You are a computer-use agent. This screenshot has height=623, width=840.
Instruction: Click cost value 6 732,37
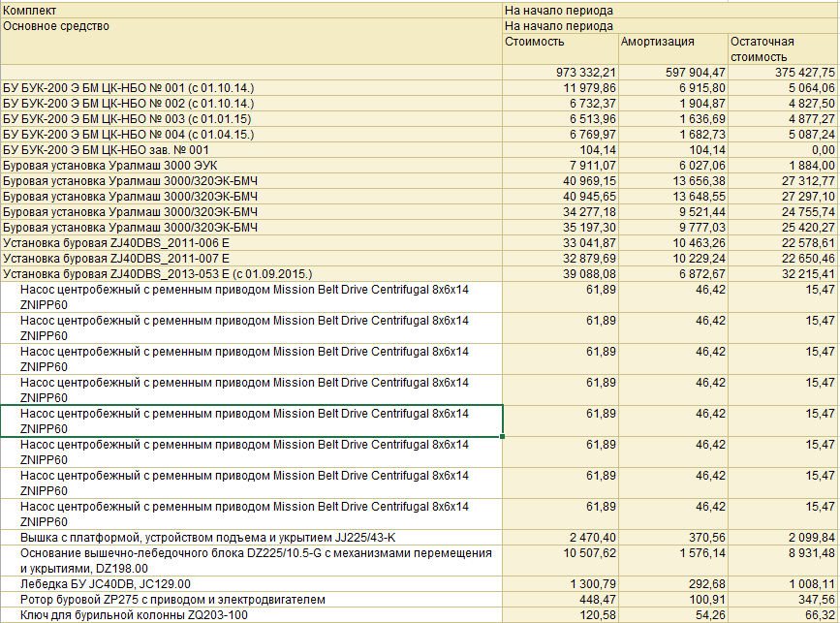(560, 104)
